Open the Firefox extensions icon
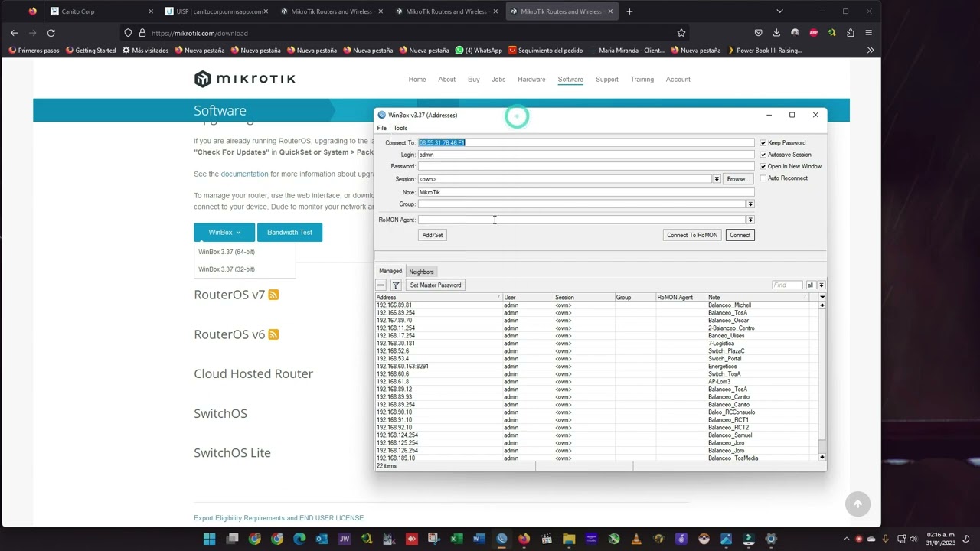Image resolution: width=980 pixels, height=551 pixels. [850, 33]
